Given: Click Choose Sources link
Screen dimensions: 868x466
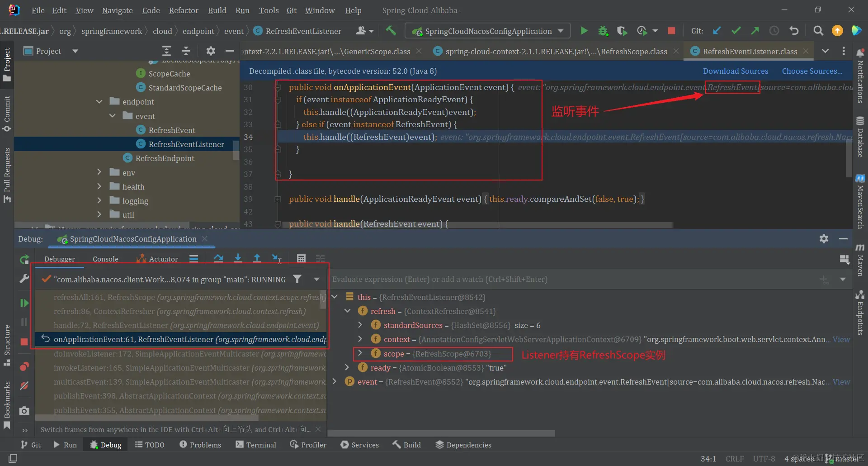Looking at the screenshot, I should tap(812, 71).
